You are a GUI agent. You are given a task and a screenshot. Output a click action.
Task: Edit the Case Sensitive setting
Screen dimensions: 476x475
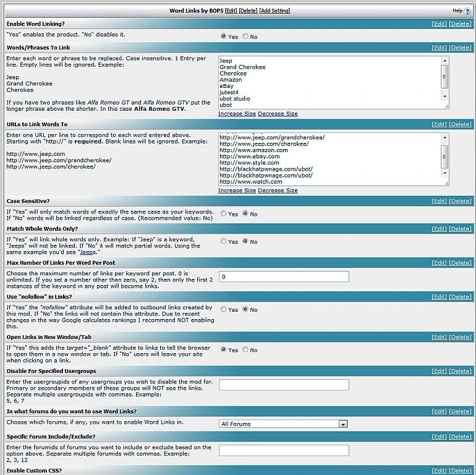(x=439, y=201)
